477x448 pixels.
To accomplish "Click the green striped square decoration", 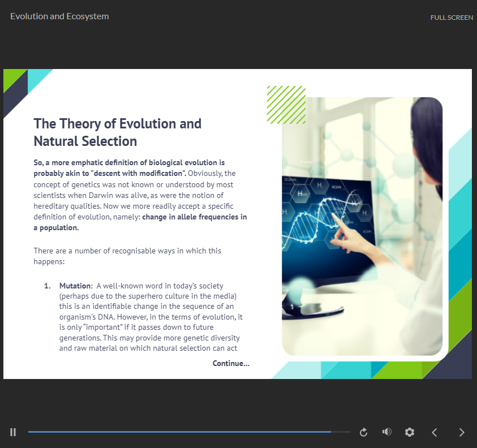I will tap(286, 105).
